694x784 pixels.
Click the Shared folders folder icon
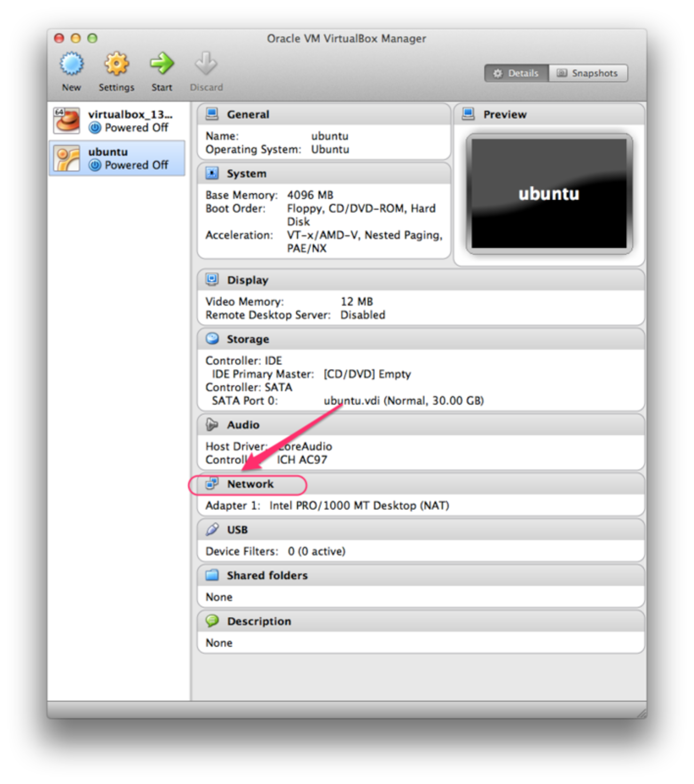(x=212, y=575)
